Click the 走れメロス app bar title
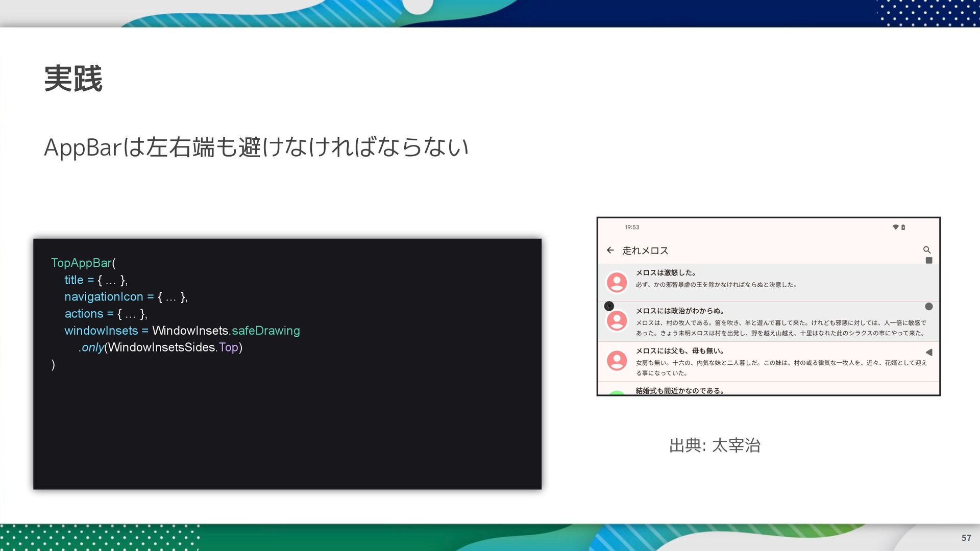980x551 pixels. pyautogui.click(x=645, y=251)
